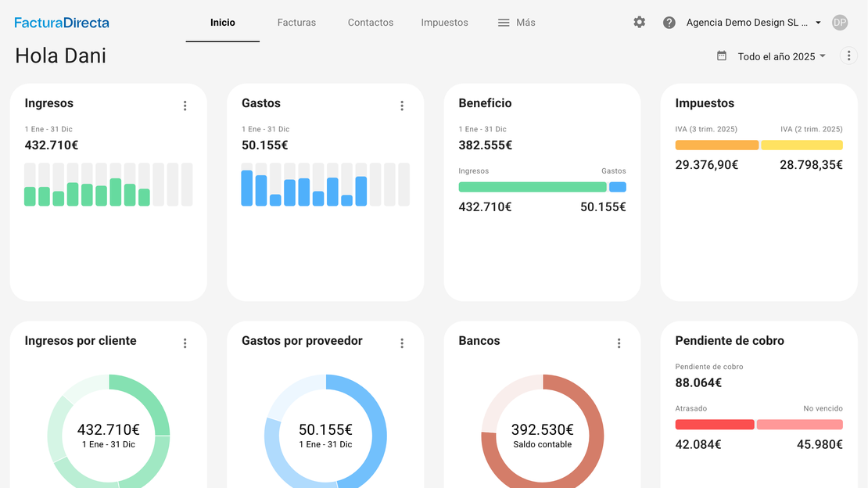Select the Impuestos tab
Screen dimensions: 868x488
[444, 23]
